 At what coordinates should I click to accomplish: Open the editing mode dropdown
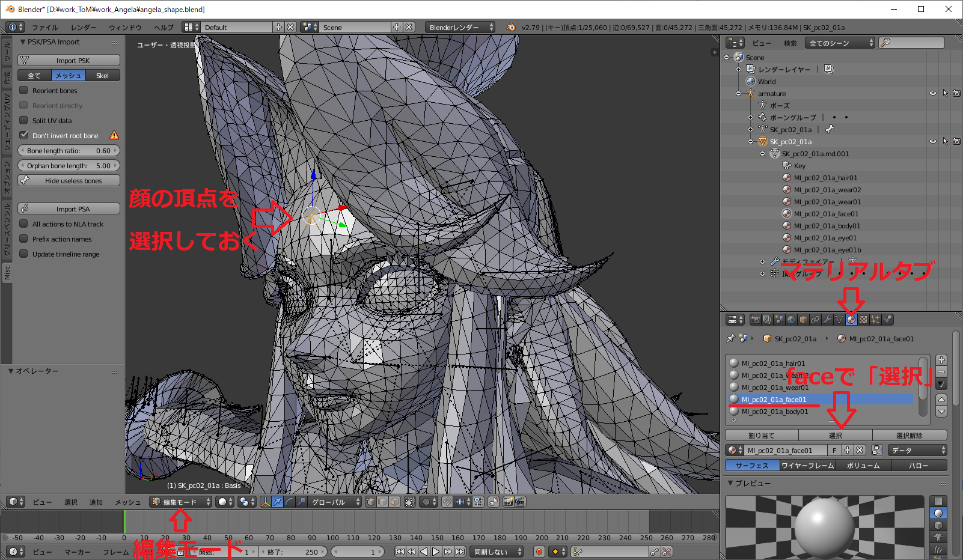click(181, 502)
